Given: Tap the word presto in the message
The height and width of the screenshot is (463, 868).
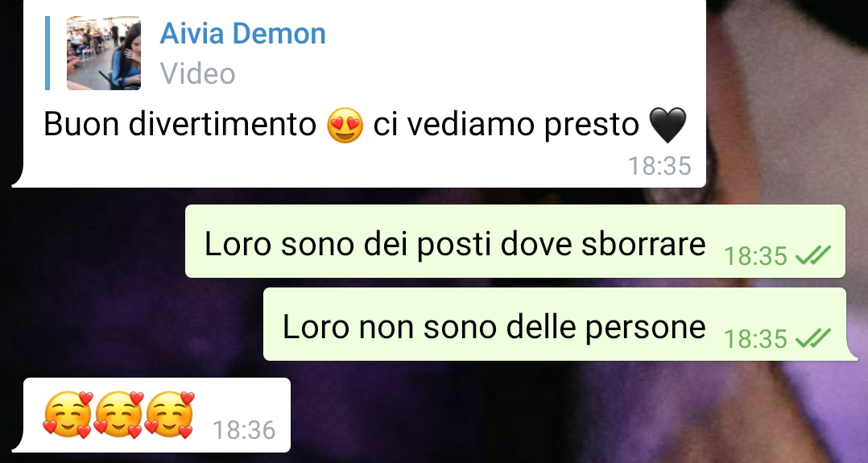Looking at the screenshot, I should (591, 126).
